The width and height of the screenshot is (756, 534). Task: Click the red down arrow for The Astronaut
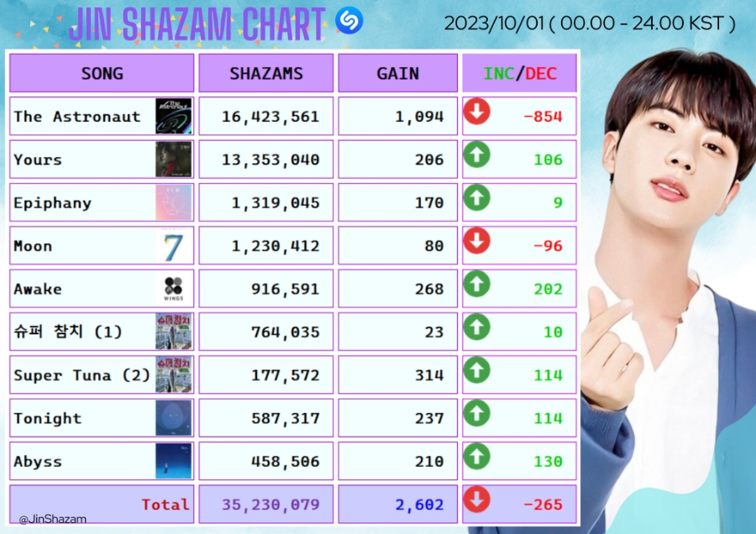[477, 112]
